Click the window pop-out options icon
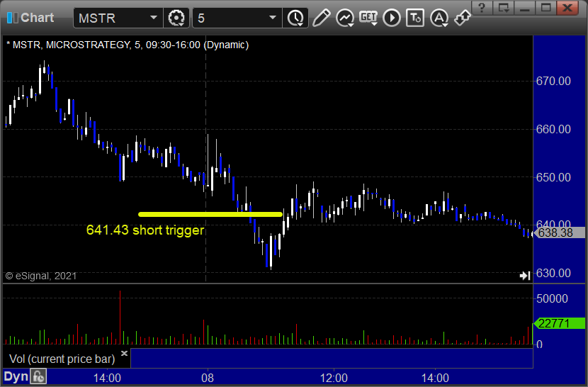The height and width of the screenshot is (387, 588). pos(503,8)
